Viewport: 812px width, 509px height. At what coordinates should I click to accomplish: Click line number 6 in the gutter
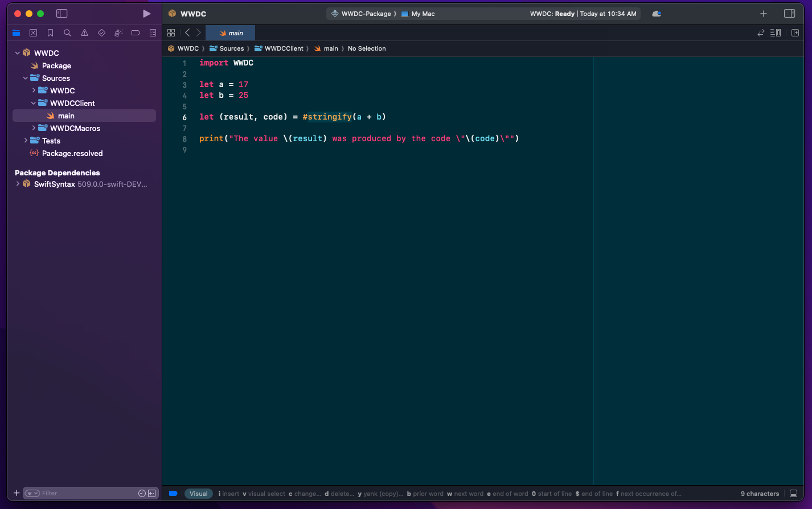(x=184, y=117)
